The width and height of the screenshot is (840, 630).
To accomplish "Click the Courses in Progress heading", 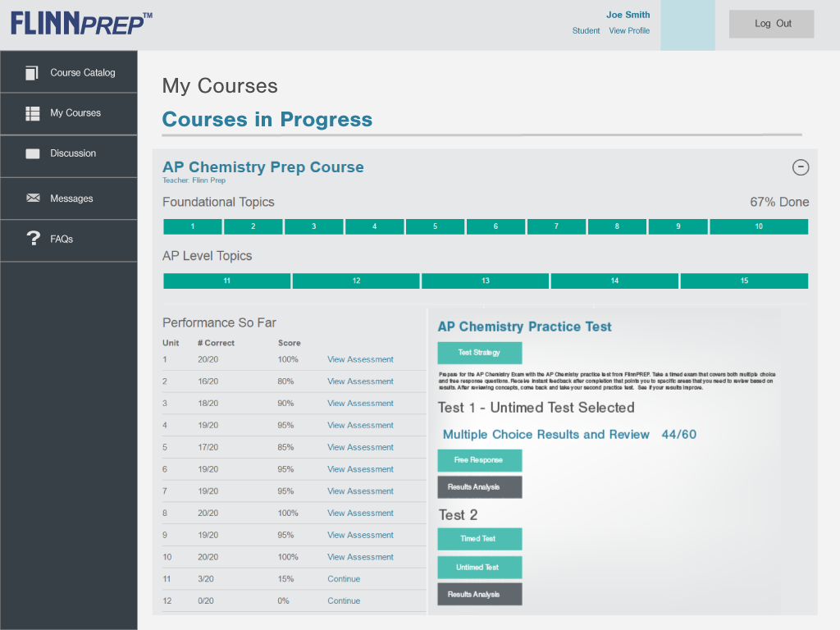I will point(267,120).
